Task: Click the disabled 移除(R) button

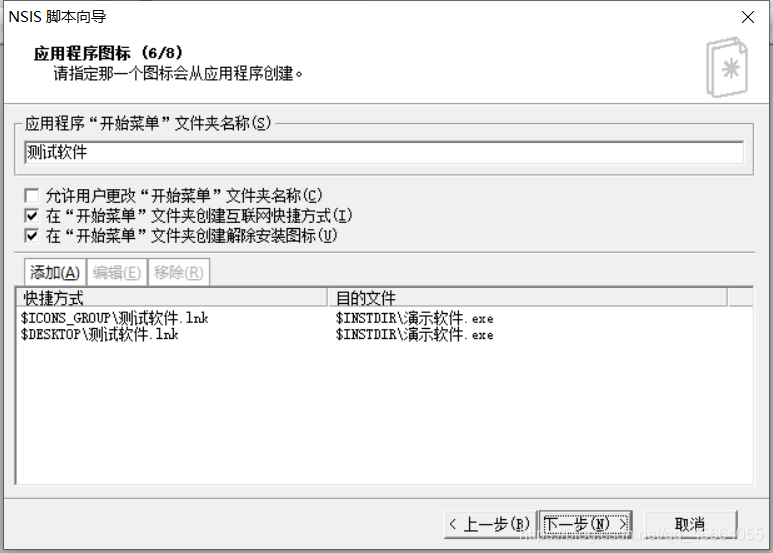Action: (178, 272)
